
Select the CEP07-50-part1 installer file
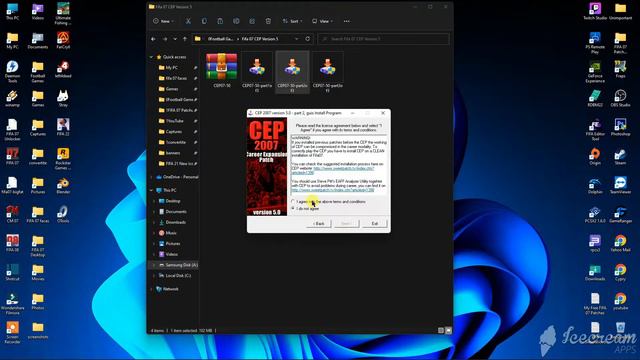(257, 72)
